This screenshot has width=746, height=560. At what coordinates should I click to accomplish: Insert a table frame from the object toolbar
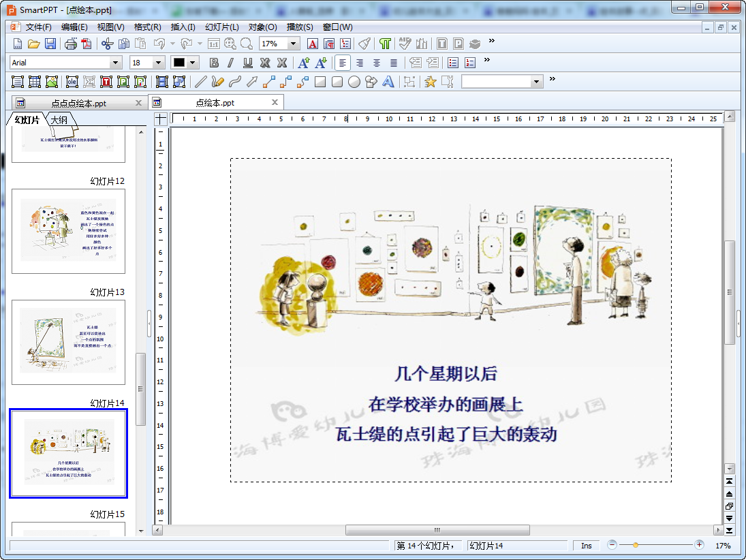[x=35, y=82]
